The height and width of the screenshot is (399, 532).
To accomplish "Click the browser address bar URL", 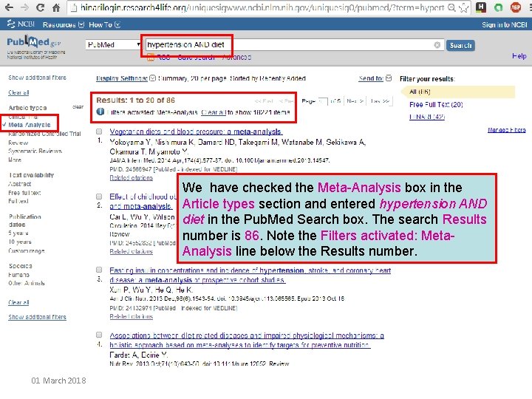I will click(x=262, y=7).
